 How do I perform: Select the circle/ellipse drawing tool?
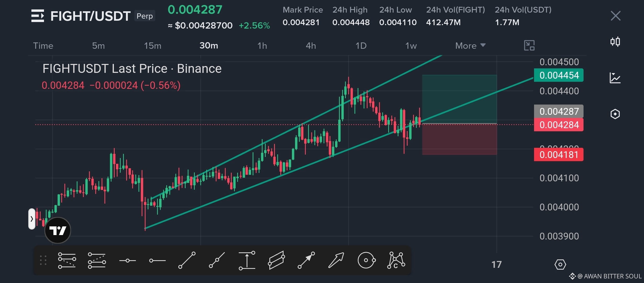367,260
